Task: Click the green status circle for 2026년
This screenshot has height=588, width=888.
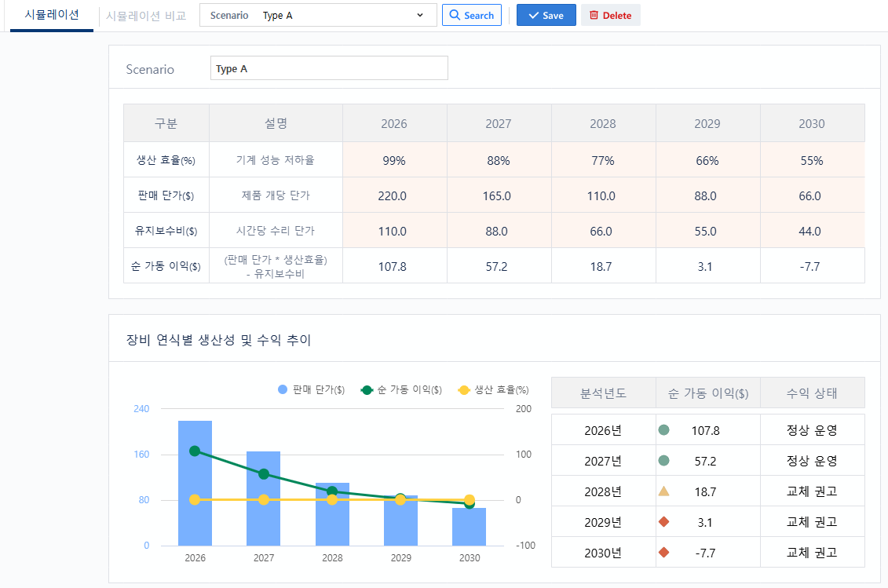Action: 663,430
